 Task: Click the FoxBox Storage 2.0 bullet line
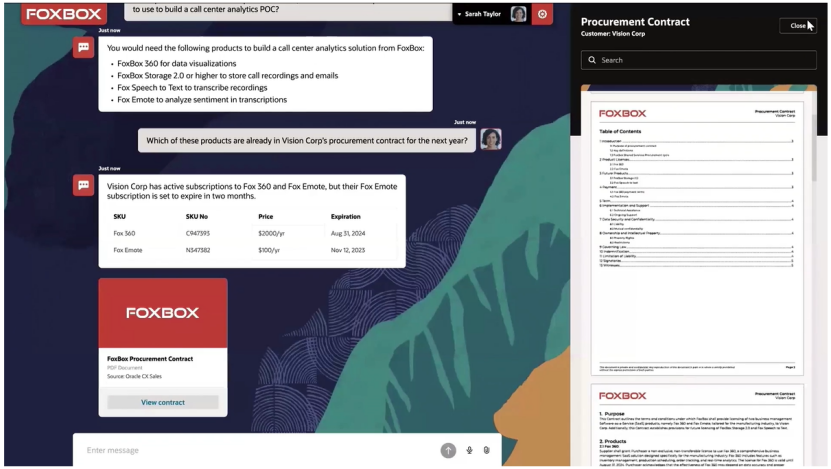227,76
